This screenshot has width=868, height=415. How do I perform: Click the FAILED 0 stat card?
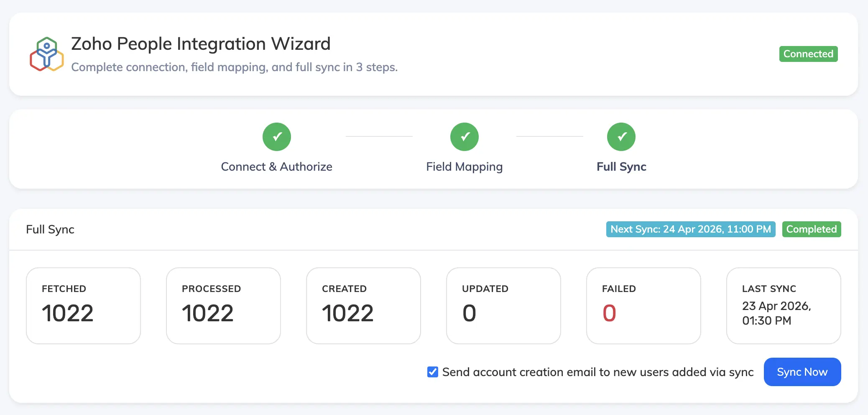[x=643, y=306]
